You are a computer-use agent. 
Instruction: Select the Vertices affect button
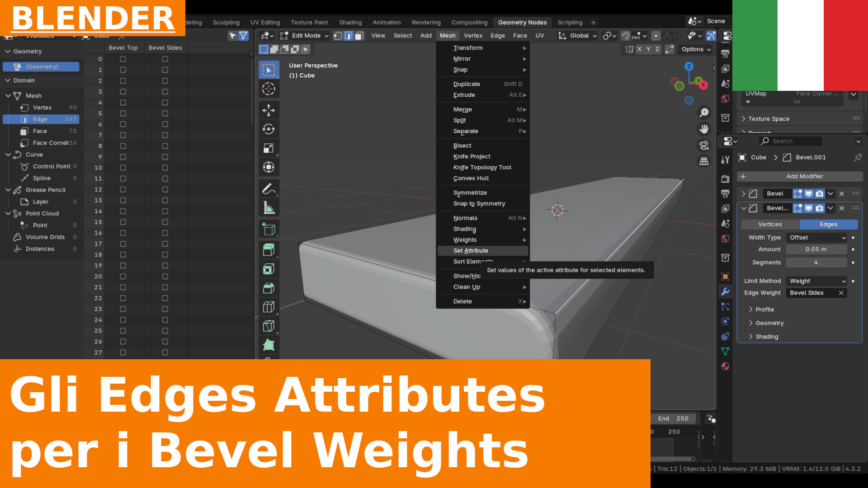(x=770, y=225)
